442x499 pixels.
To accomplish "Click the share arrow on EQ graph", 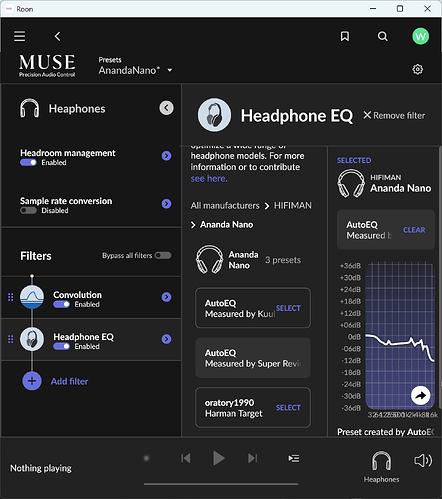I will click(420, 395).
